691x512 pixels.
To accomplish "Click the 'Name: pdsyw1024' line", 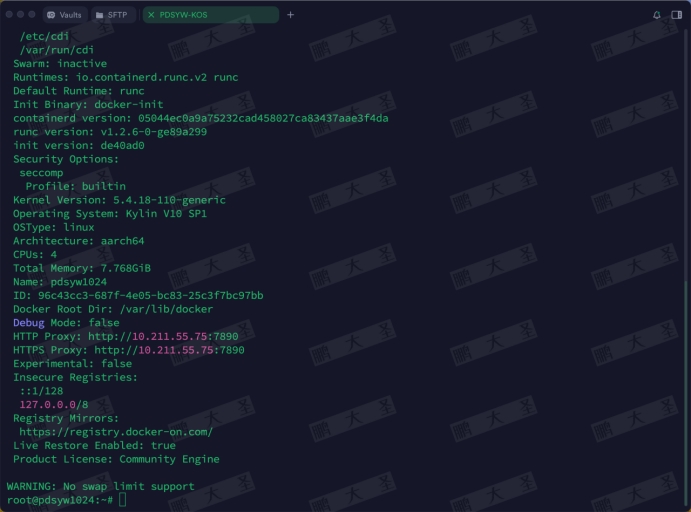I will 60,282.
